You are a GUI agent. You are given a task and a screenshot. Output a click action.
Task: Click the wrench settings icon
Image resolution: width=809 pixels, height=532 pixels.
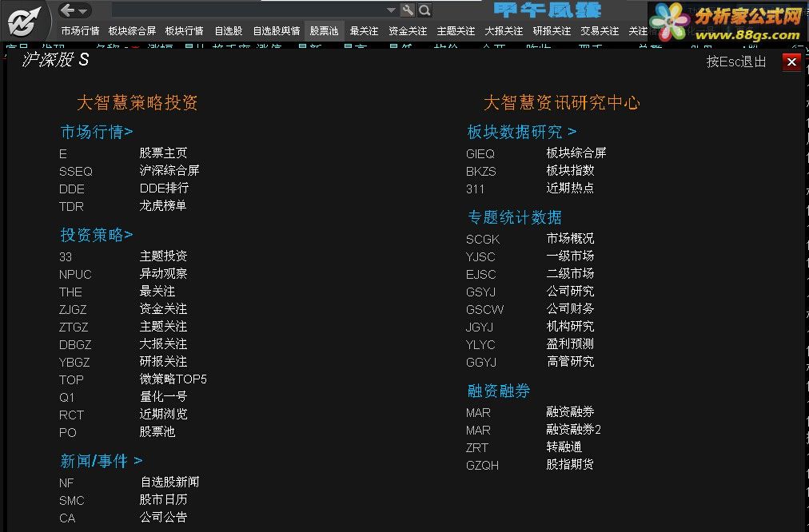(x=408, y=10)
